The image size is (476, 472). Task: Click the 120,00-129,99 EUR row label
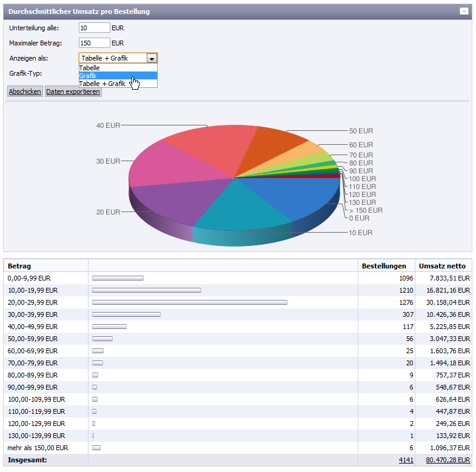tap(36, 424)
